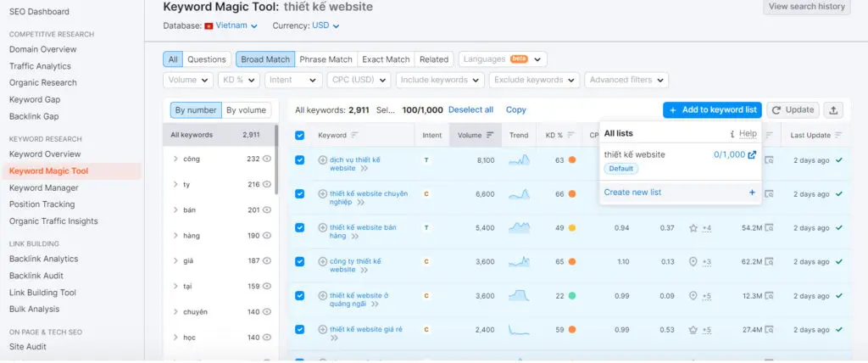Open thiết kế website list external link icon
This screenshot has height=363, width=868.
751,154
